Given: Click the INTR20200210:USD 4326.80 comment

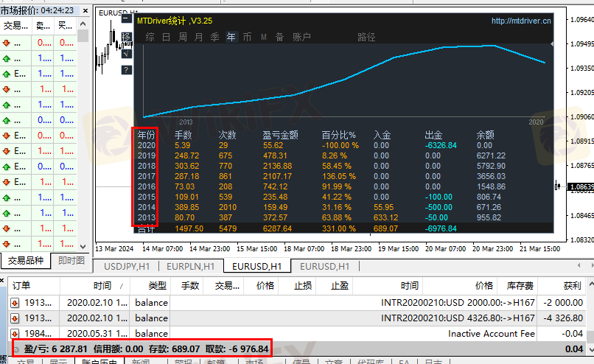Looking at the screenshot, I should [458, 318].
